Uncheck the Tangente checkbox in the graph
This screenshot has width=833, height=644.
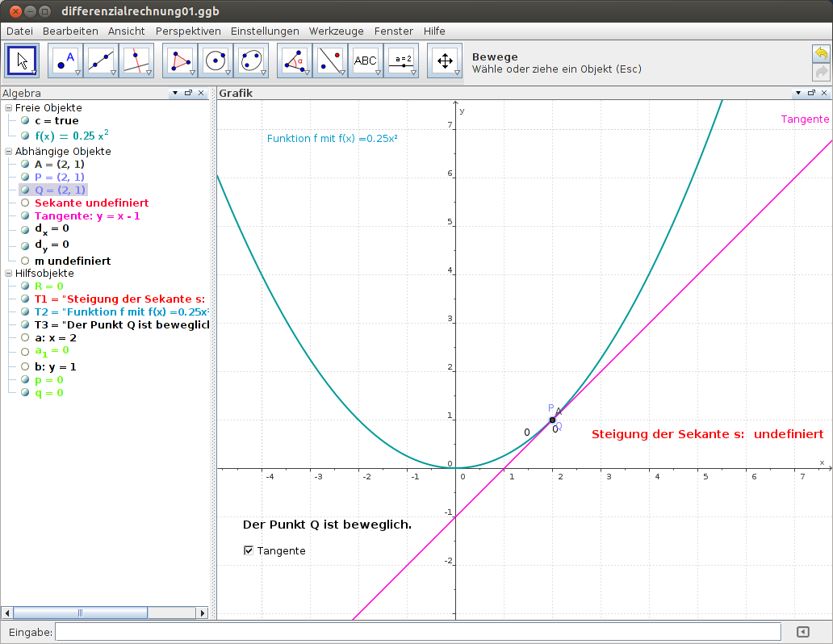(x=248, y=550)
